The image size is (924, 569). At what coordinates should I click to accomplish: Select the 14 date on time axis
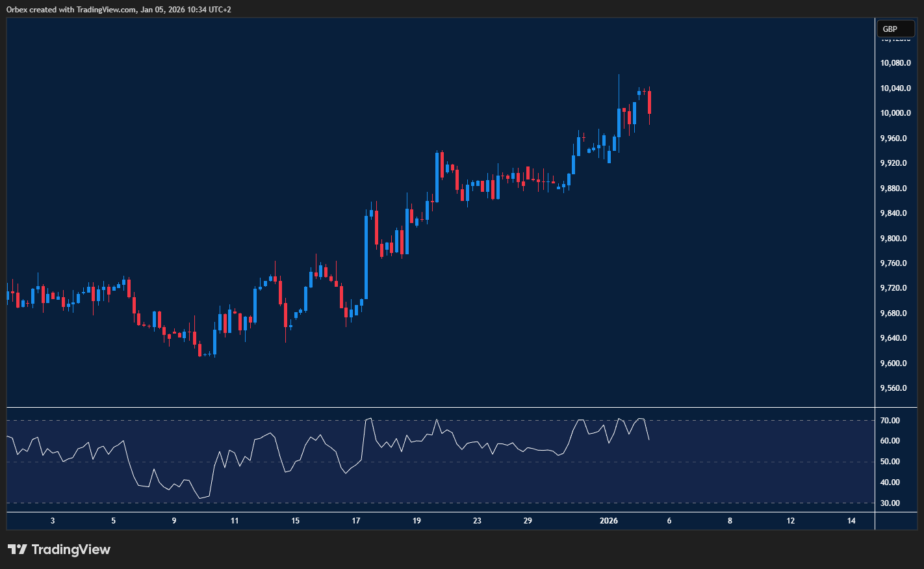(851, 521)
